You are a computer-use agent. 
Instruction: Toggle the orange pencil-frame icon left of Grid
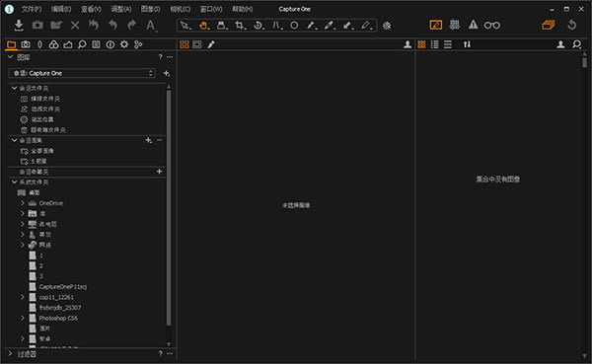(x=436, y=25)
